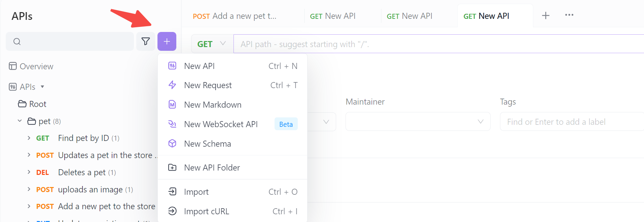
Task: Open the tab bar more-options ellipsis
Action: tap(569, 15)
